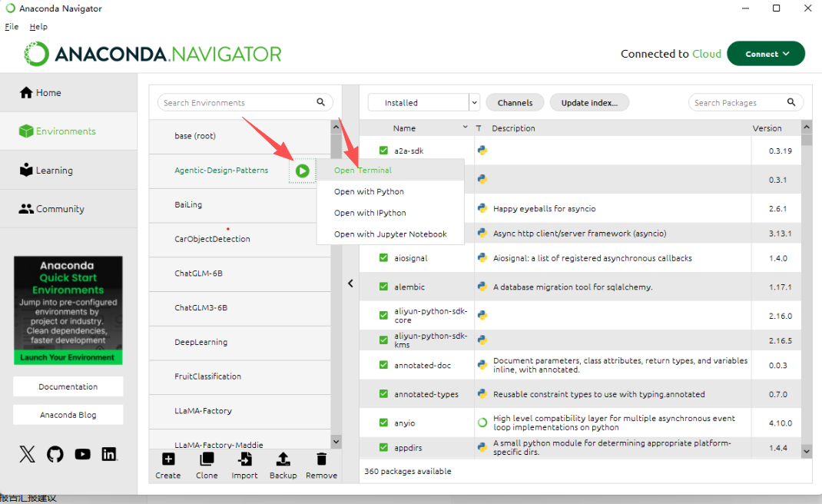Open the GitHub social icon
Screen dimensions: 822x504
(55, 454)
